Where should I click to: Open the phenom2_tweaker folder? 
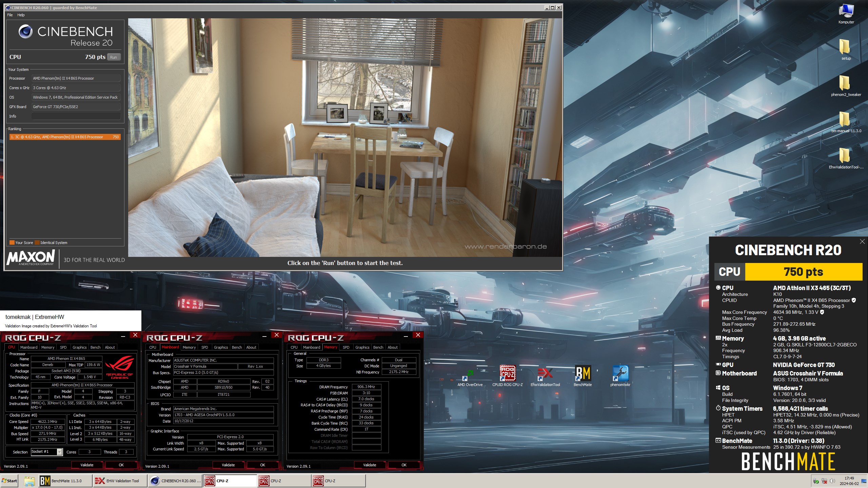(846, 86)
